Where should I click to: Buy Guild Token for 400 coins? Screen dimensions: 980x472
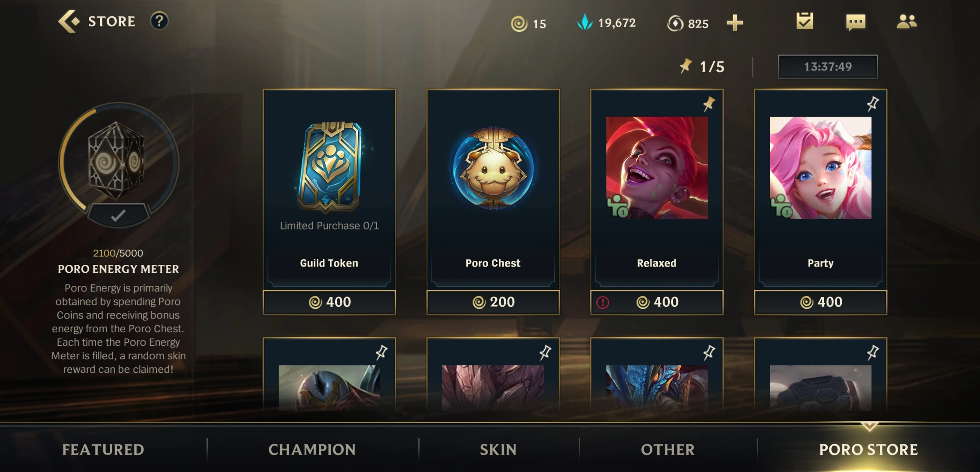click(329, 302)
